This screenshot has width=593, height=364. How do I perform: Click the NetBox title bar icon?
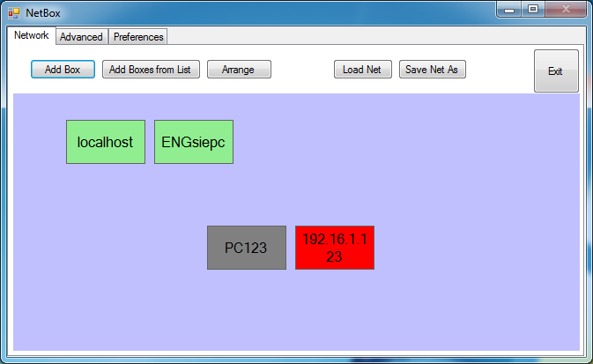pyautogui.click(x=14, y=13)
